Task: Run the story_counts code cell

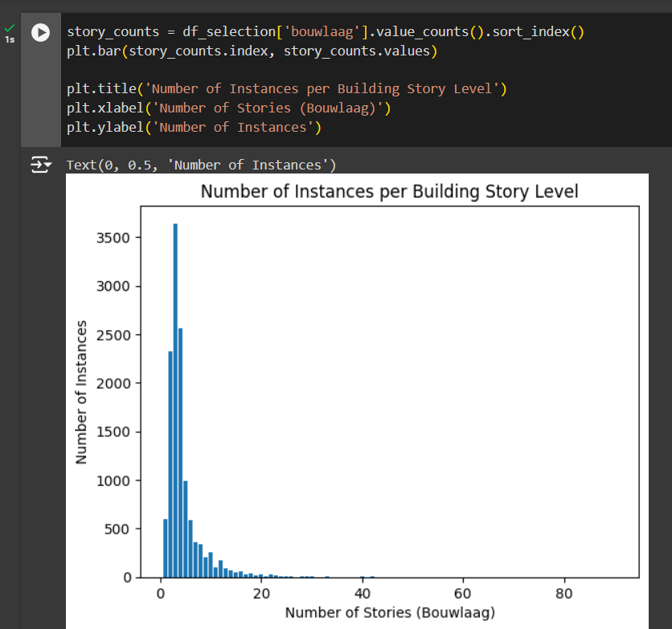Action: tap(40, 33)
